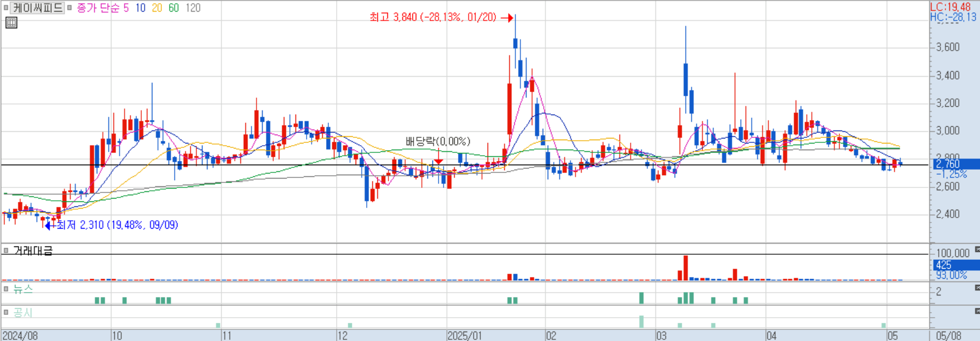Click the small square marker before 케이씨피드
Image resolution: width=980 pixels, height=341 pixels.
click(6, 8)
